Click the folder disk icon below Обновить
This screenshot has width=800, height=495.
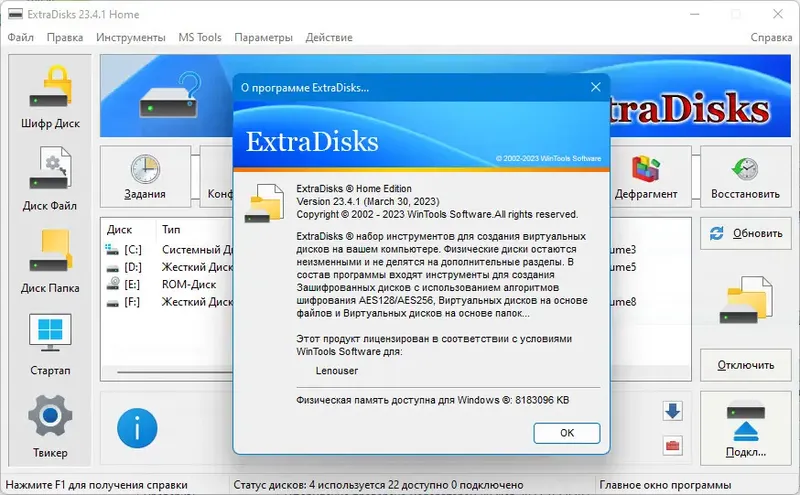[745, 300]
